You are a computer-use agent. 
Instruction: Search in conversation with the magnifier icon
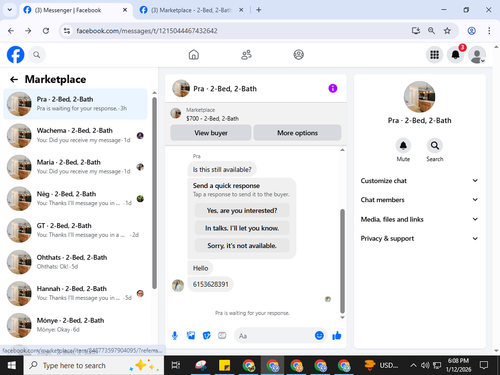click(435, 146)
